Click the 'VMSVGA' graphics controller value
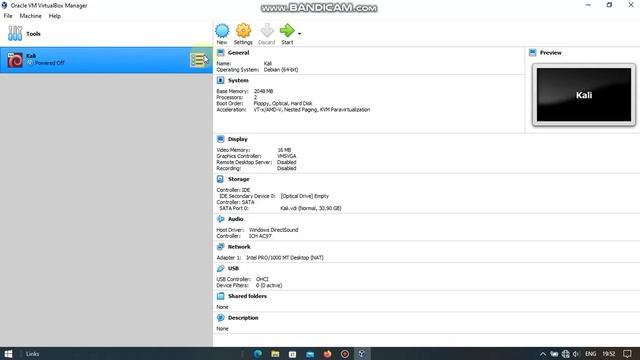Image resolution: width=640 pixels, height=360 pixels. click(287, 156)
